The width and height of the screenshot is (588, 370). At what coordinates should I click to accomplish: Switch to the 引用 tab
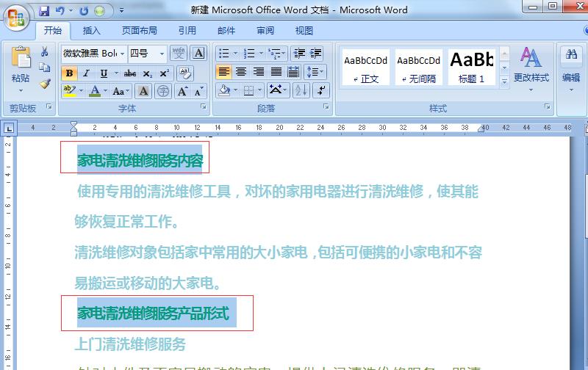187,31
